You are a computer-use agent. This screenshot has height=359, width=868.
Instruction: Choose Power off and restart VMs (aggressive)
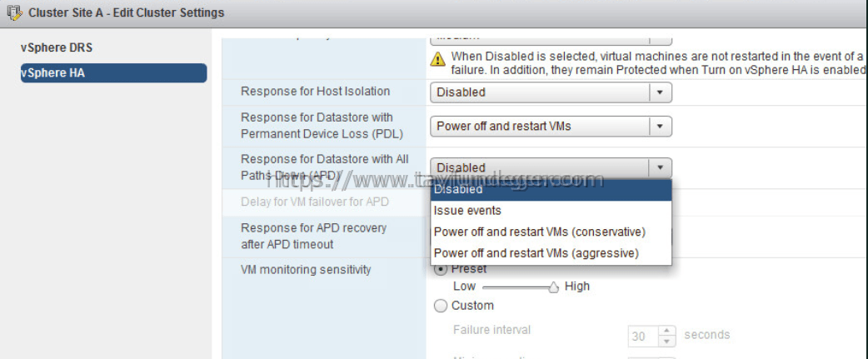coord(551,252)
